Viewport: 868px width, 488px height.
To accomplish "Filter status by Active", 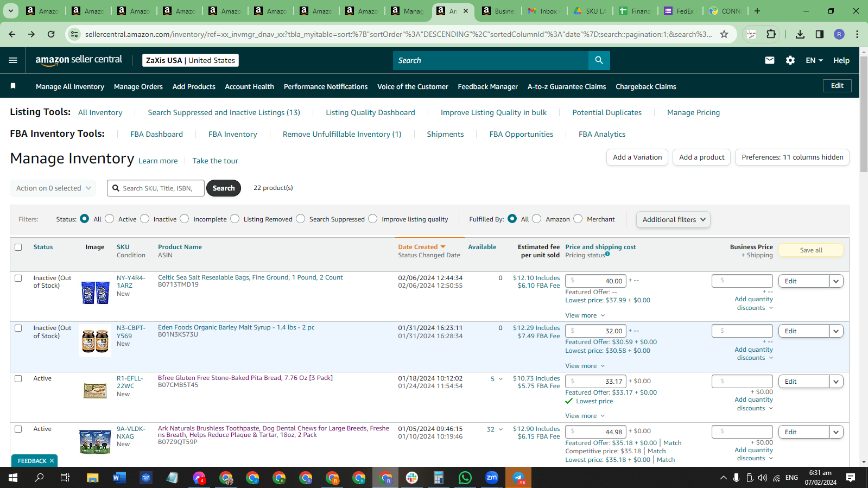I will (x=110, y=219).
